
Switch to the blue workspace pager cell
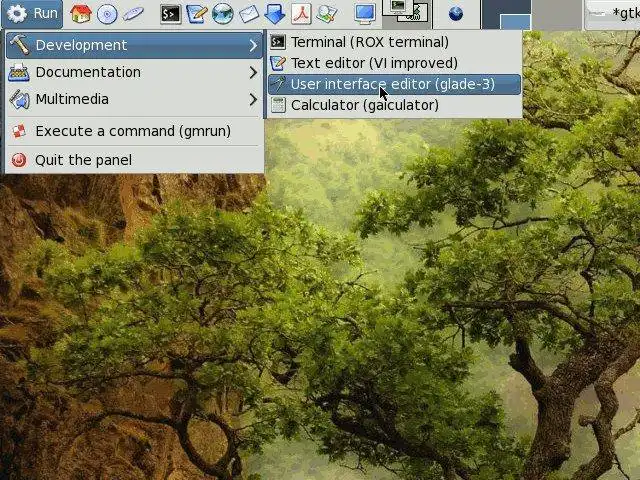[506, 14]
